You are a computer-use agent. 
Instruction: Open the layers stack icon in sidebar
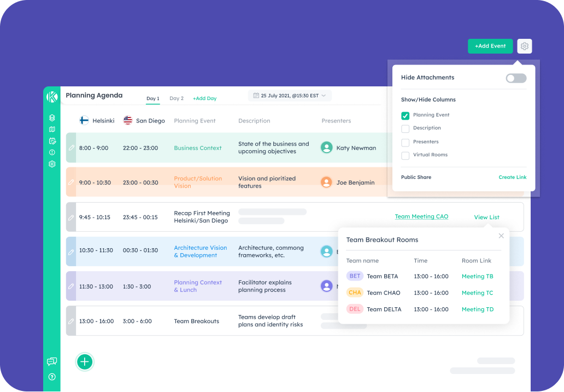coord(52,118)
